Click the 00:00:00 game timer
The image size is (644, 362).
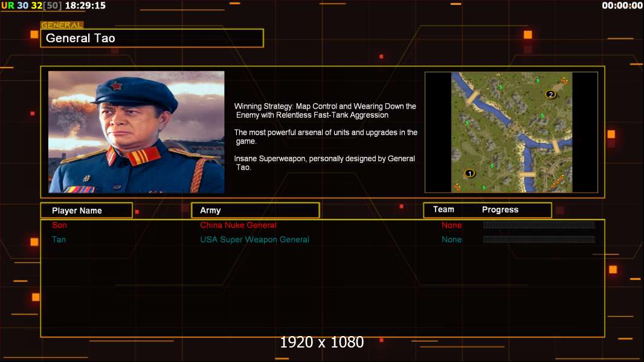[622, 5]
